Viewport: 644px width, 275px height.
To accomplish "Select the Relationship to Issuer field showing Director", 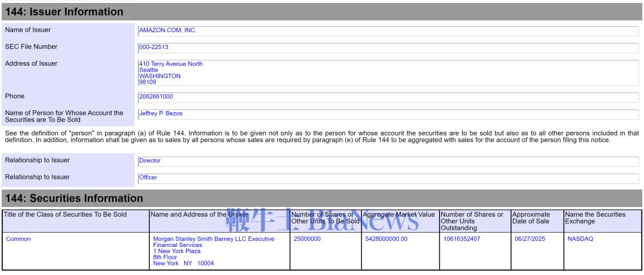I will [388, 162].
